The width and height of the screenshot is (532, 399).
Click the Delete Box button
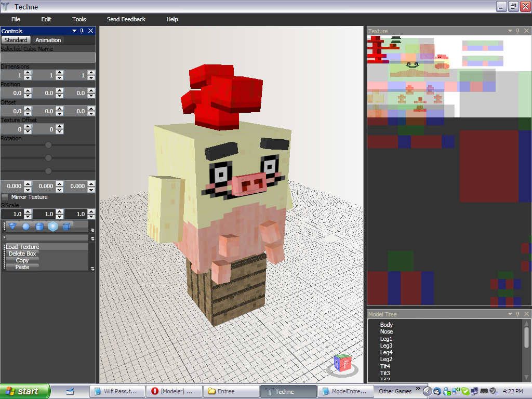coord(22,254)
